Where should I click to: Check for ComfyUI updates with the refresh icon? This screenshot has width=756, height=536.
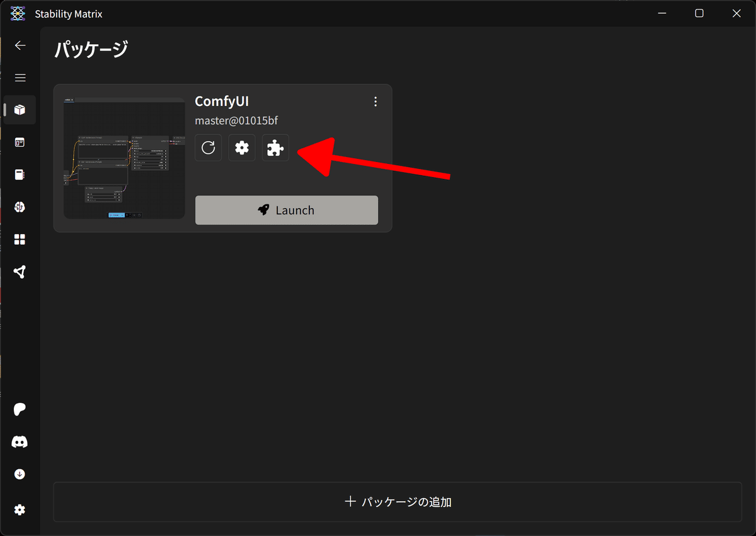pyautogui.click(x=208, y=148)
